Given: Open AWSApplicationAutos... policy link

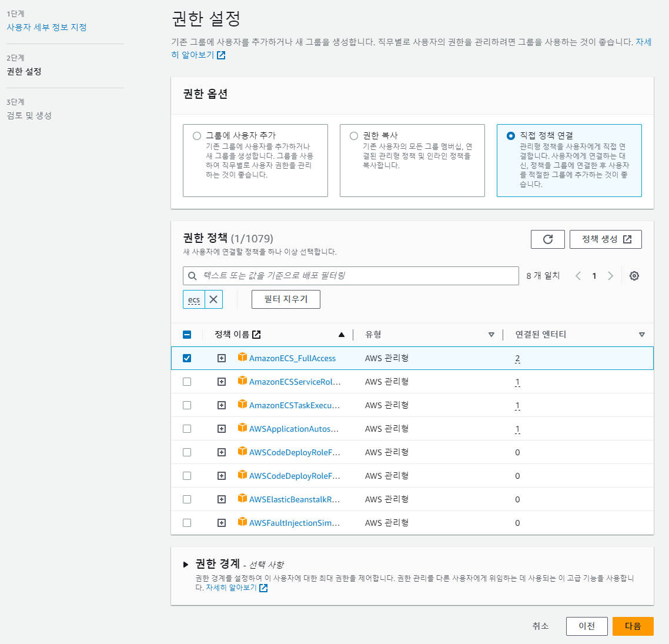Looking at the screenshot, I should 294,429.
